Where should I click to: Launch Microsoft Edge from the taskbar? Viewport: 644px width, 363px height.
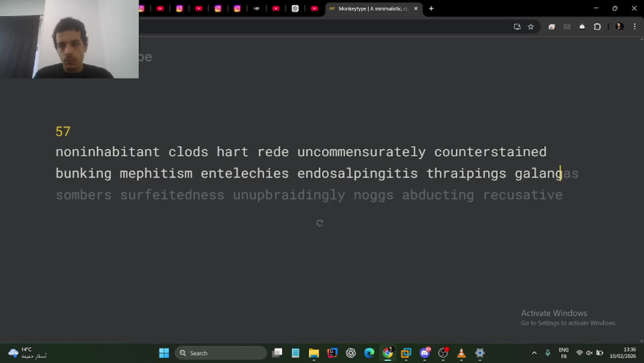coord(369,353)
